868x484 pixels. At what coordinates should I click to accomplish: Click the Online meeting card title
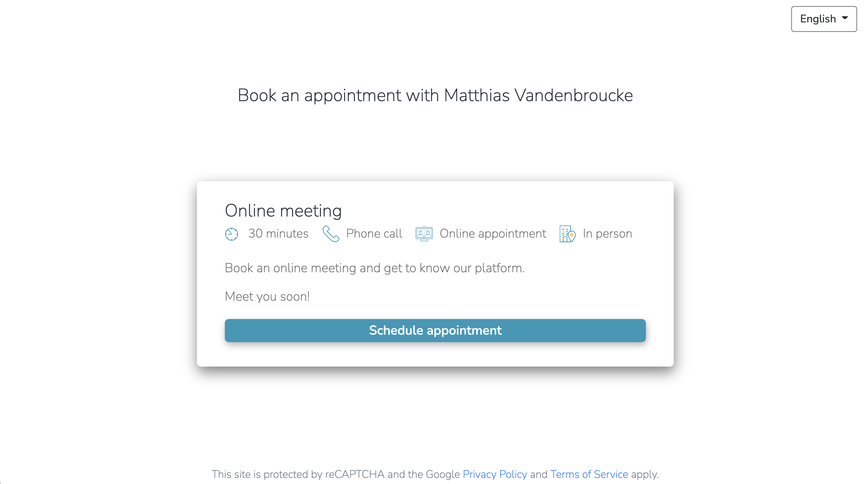coord(283,211)
